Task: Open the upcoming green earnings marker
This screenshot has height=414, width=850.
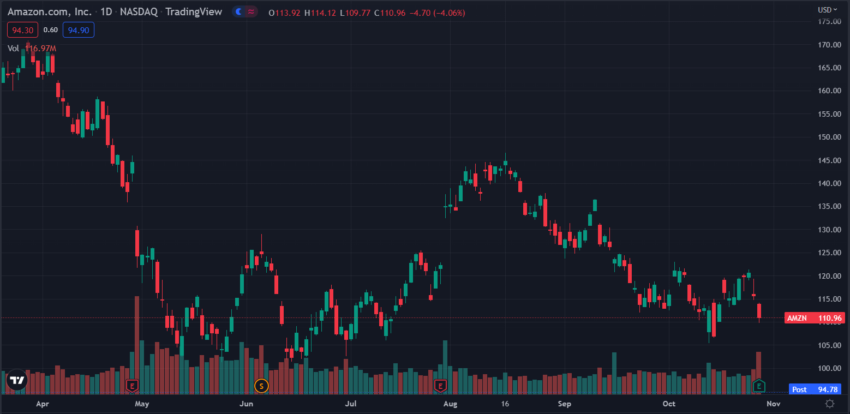Action: [x=759, y=386]
